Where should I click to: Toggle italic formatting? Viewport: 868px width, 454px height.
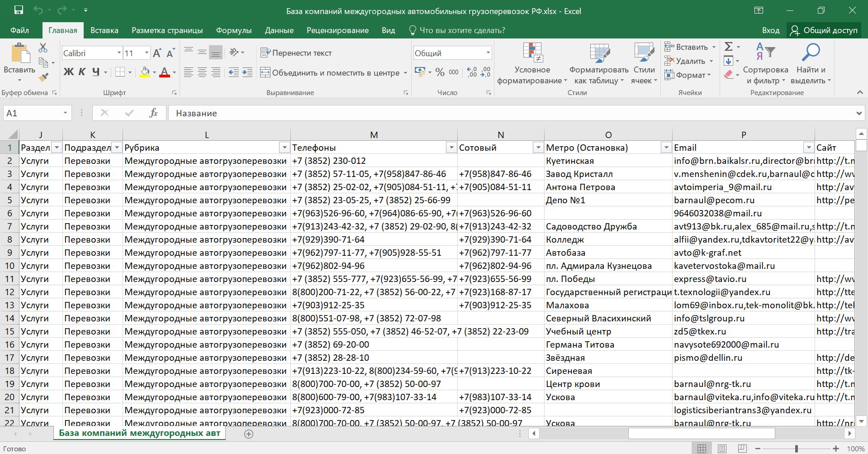(x=82, y=72)
